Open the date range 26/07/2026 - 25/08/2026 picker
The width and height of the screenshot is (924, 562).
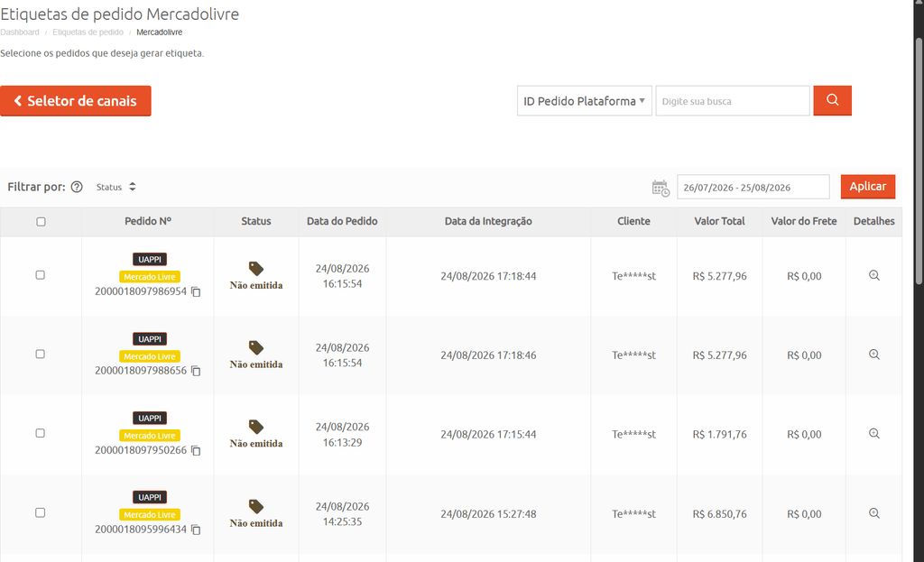click(753, 188)
